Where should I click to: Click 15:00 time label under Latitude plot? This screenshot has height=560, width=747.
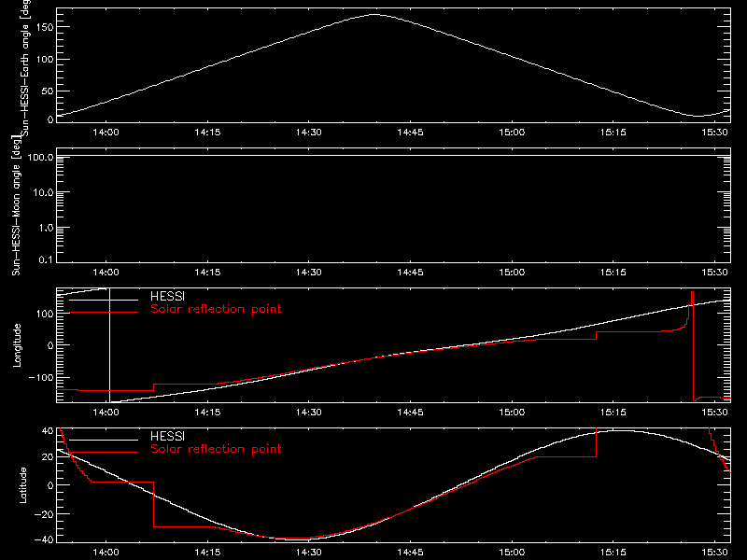[512, 552]
